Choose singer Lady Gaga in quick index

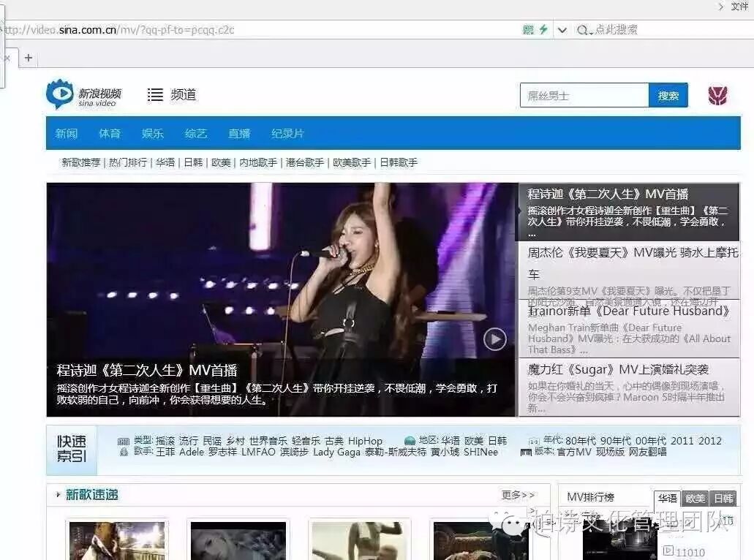pos(336,452)
